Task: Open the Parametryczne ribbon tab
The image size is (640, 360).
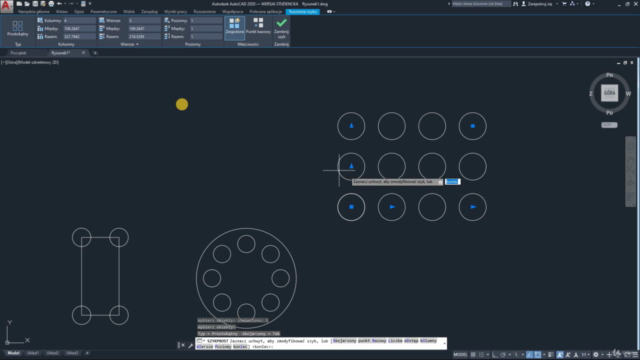Action: click(103, 11)
